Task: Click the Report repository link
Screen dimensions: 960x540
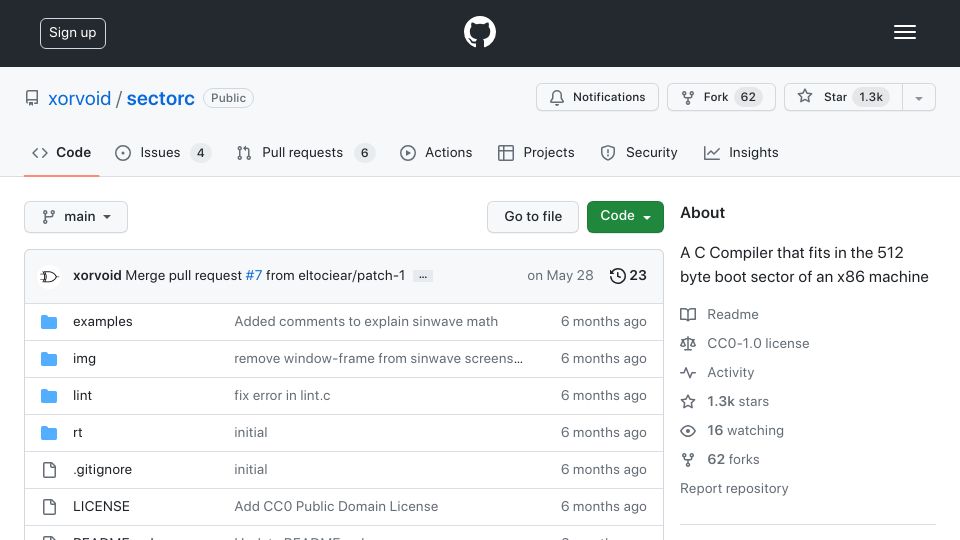Action: click(x=734, y=489)
